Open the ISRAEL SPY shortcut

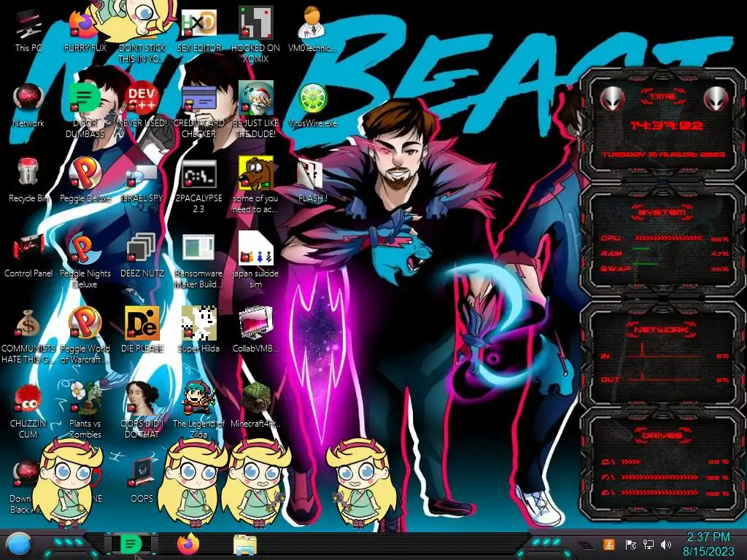[142, 181]
